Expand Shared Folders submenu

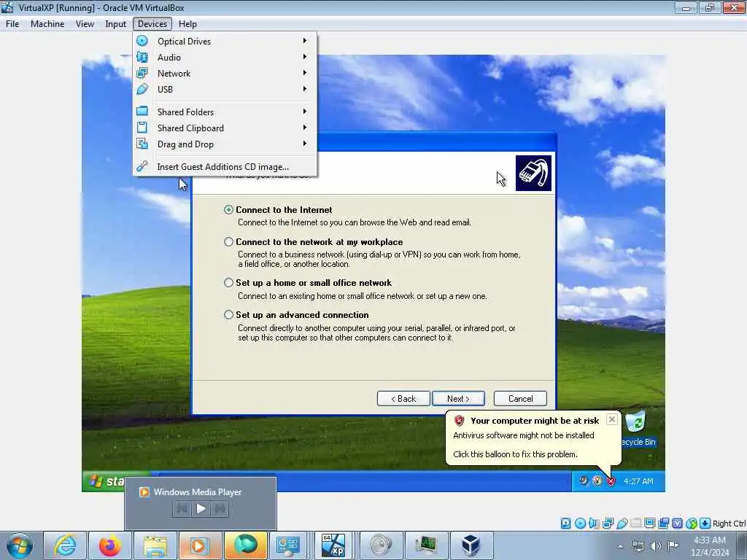(304, 111)
